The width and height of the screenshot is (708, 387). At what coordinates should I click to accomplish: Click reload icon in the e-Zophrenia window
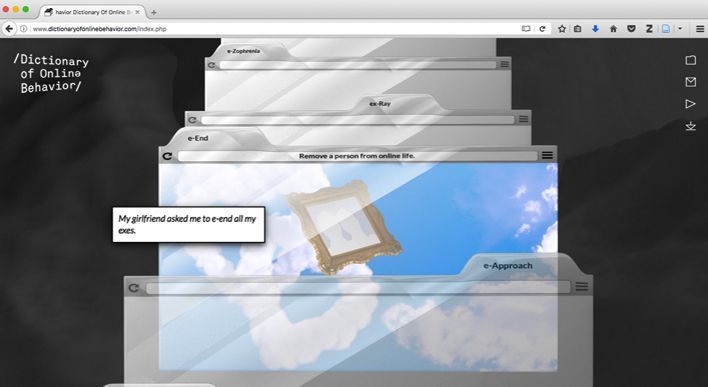click(211, 65)
